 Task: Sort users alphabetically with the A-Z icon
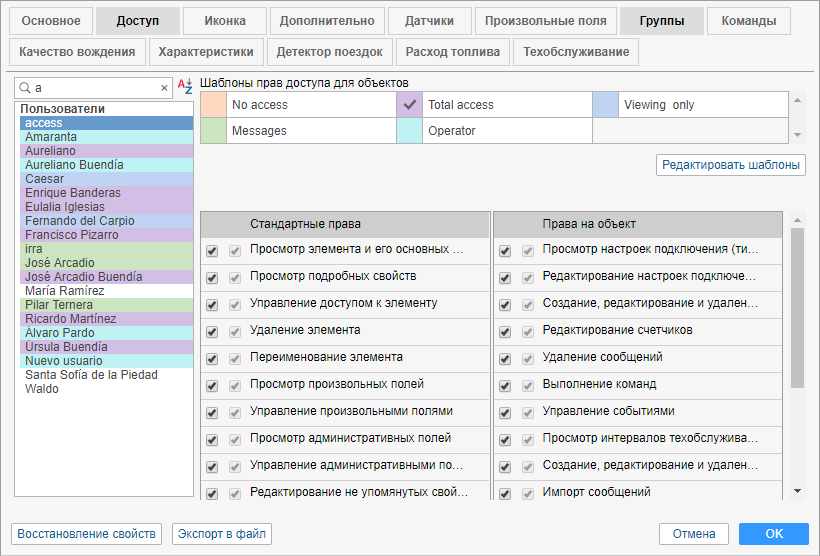pyautogui.click(x=185, y=88)
